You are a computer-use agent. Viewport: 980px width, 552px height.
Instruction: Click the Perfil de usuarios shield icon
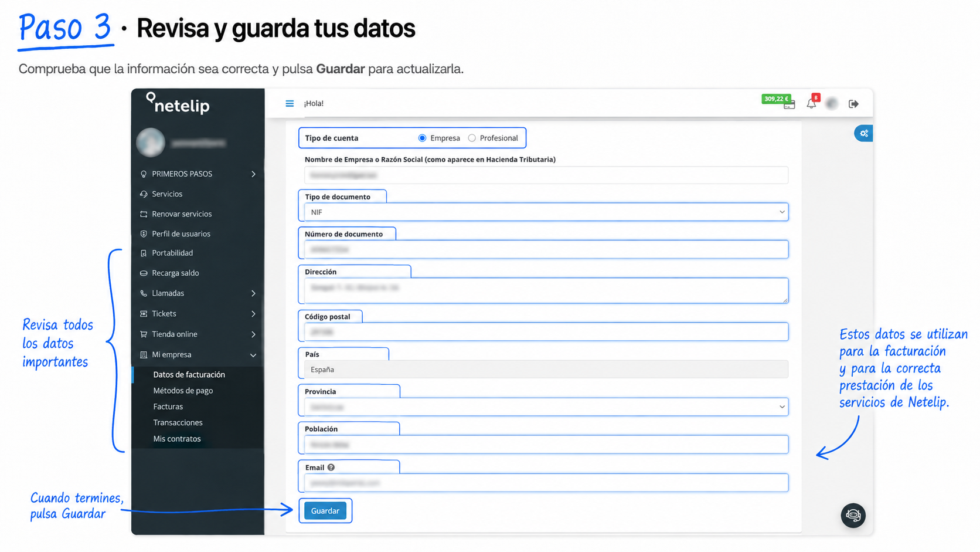click(x=144, y=234)
